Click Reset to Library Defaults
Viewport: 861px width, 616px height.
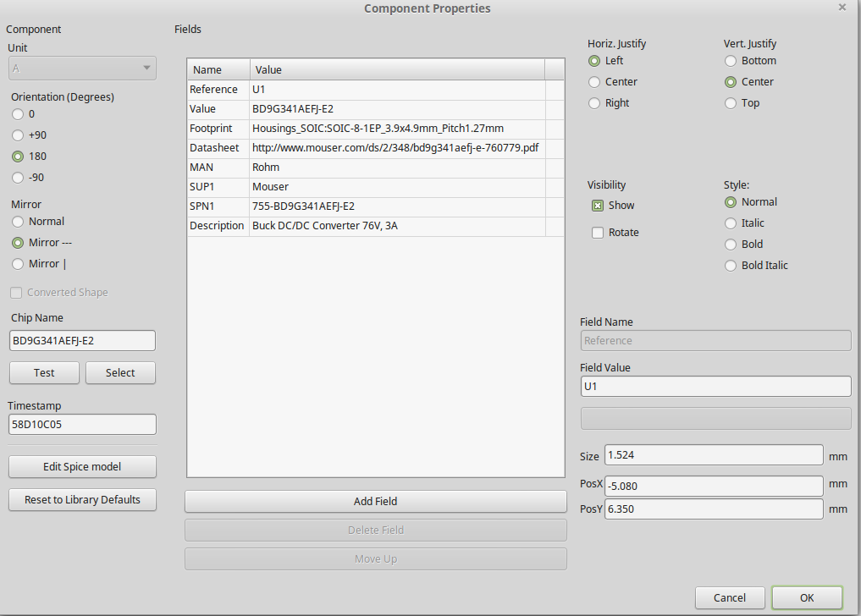[82, 500]
